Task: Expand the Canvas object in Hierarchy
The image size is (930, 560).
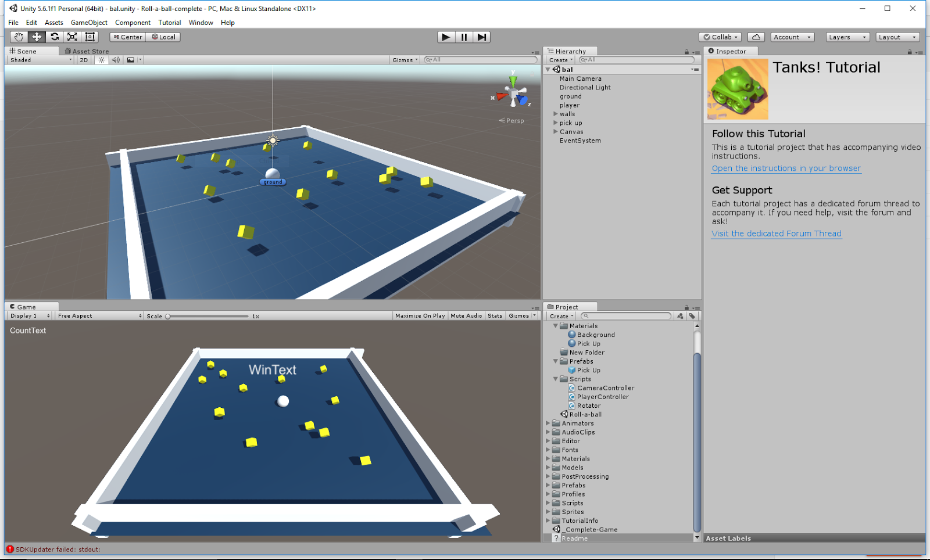Action: pos(556,132)
